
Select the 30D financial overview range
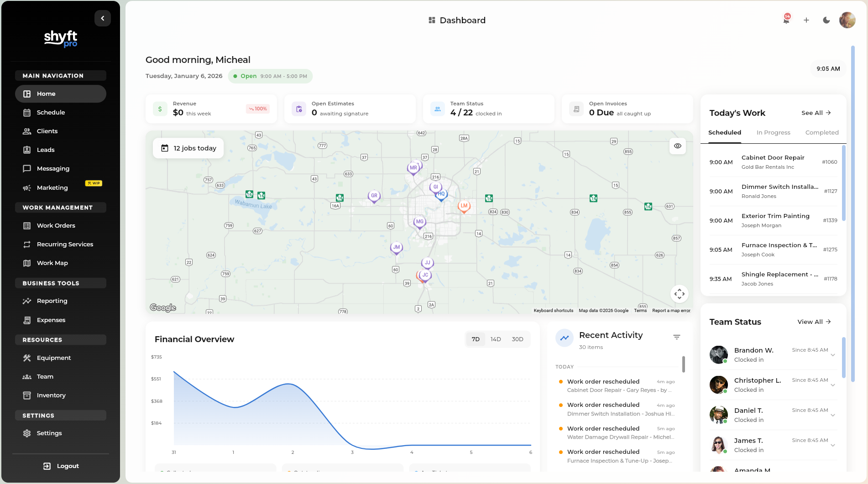coord(518,339)
